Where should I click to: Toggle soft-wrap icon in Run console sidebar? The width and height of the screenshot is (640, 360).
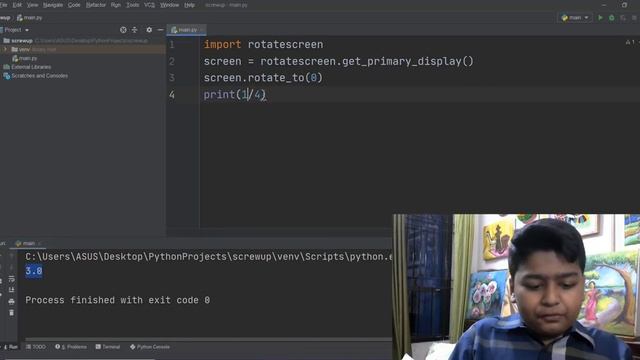click(11, 279)
